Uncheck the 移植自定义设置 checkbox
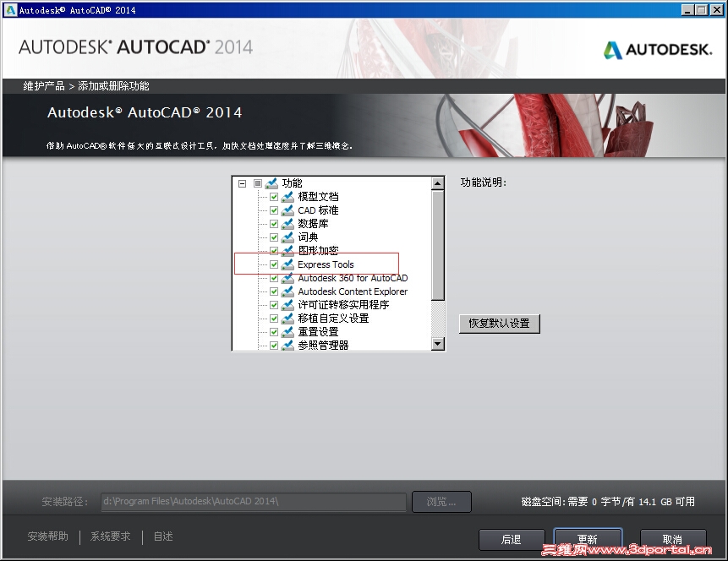The image size is (728, 561). tap(274, 319)
